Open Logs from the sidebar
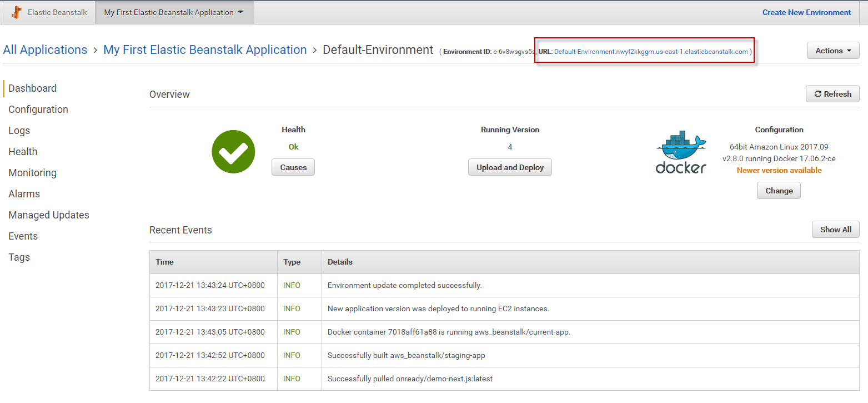Viewport: 868px width, 403px height. click(19, 131)
